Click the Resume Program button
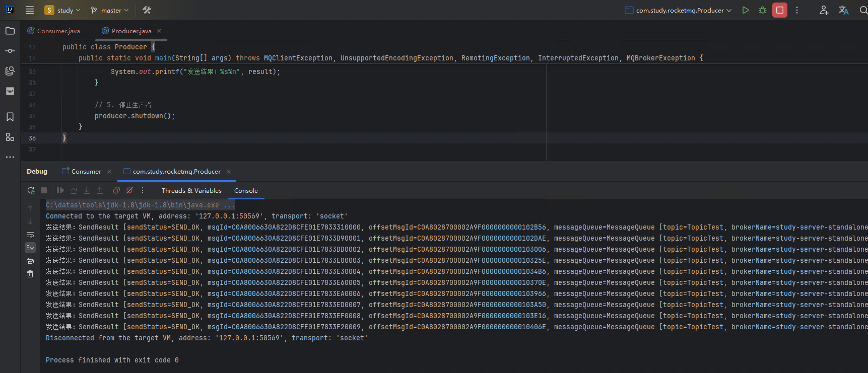868x373 pixels. [x=60, y=190]
